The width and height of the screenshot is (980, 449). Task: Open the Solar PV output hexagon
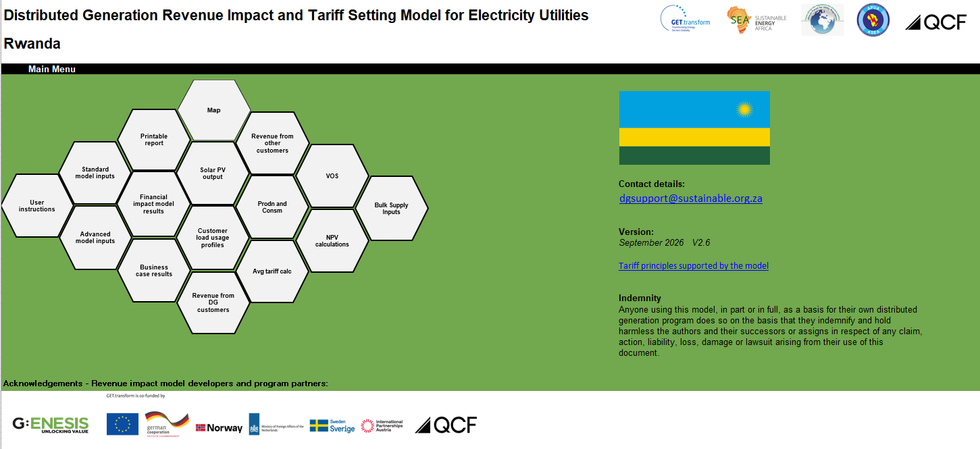[212, 173]
